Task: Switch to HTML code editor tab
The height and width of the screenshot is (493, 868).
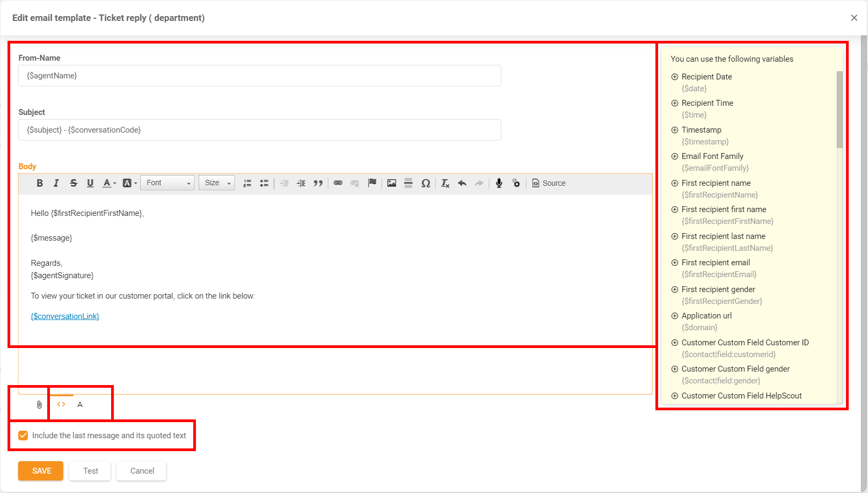Action: tap(61, 404)
